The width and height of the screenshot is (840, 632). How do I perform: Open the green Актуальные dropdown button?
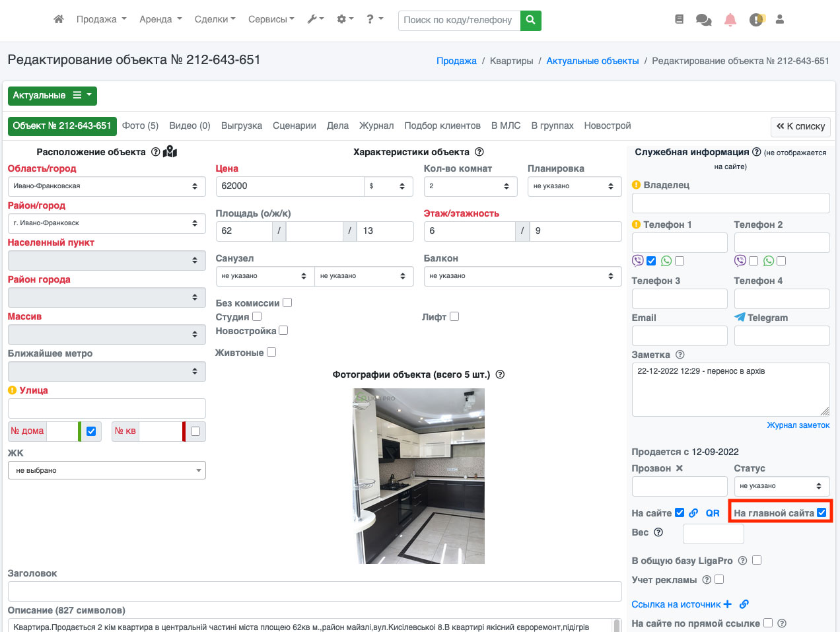pyautogui.click(x=52, y=96)
